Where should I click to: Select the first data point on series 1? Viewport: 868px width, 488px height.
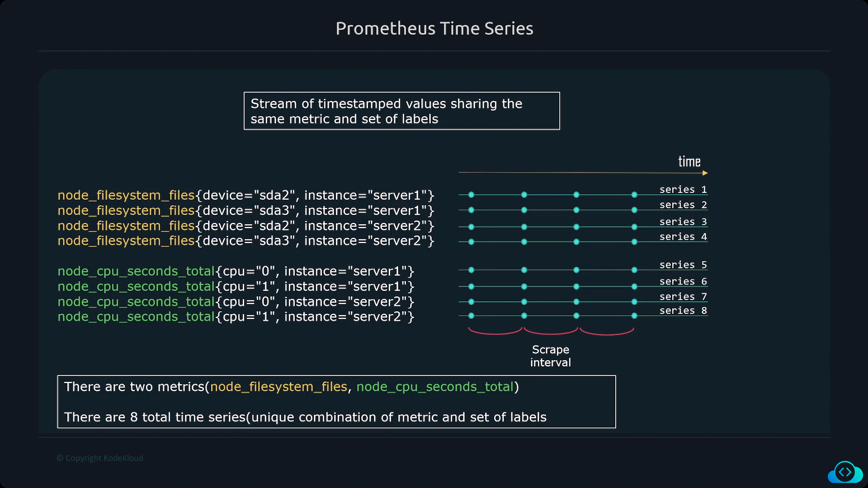(x=471, y=195)
